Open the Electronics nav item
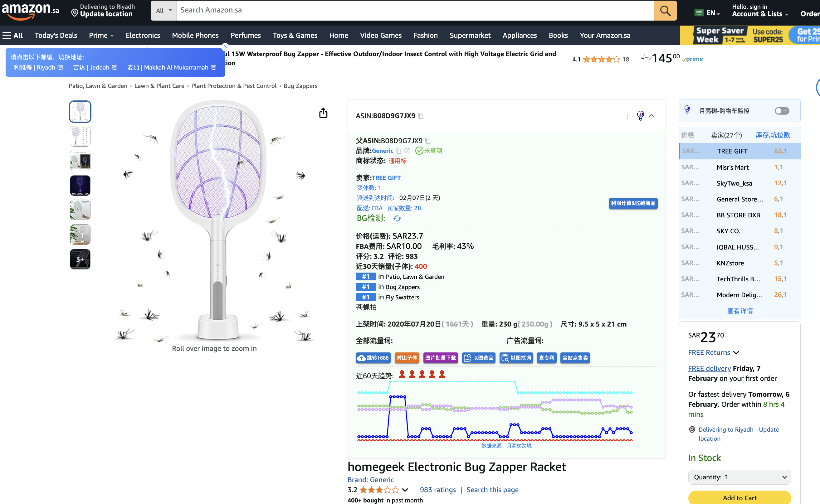The image size is (820, 504). tap(143, 35)
